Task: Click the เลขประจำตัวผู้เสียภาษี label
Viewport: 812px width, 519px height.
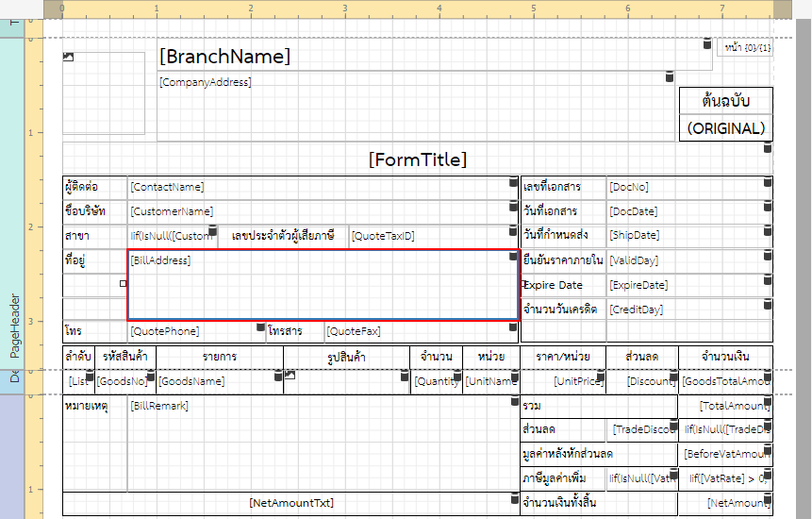Action: pos(283,236)
